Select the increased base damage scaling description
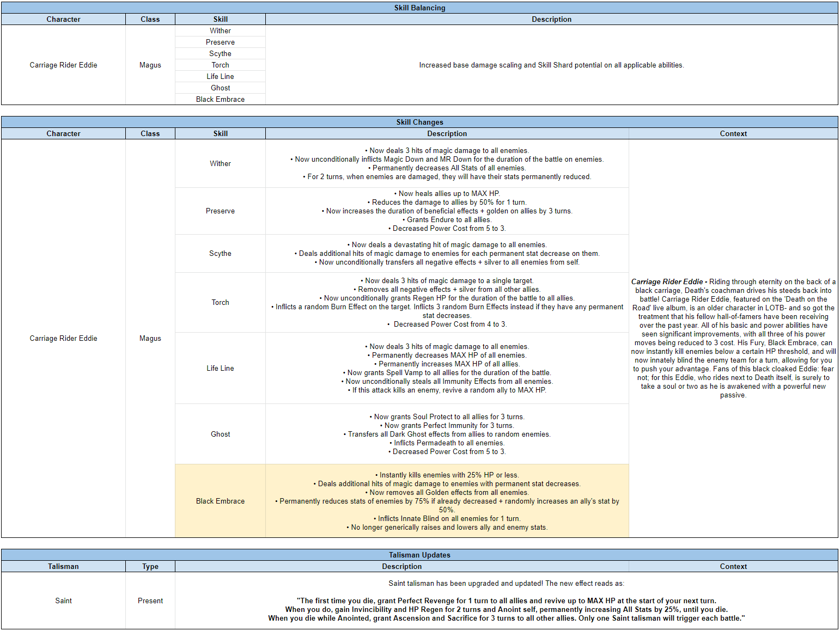Screen dimensions: 840x631 point(551,65)
